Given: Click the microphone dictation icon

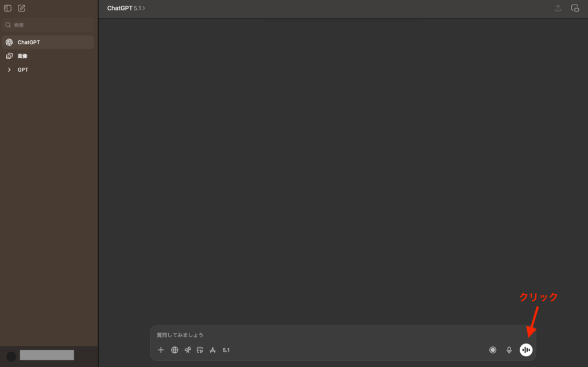Looking at the screenshot, I should tap(509, 350).
